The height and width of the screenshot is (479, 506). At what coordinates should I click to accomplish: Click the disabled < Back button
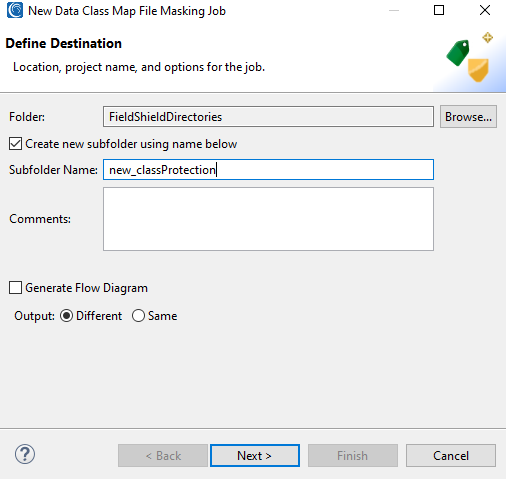tap(163, 455)
